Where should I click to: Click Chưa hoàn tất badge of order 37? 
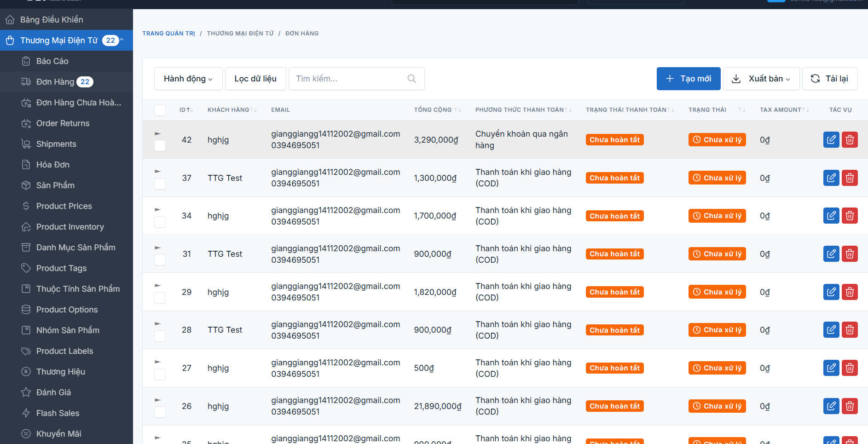614,178
